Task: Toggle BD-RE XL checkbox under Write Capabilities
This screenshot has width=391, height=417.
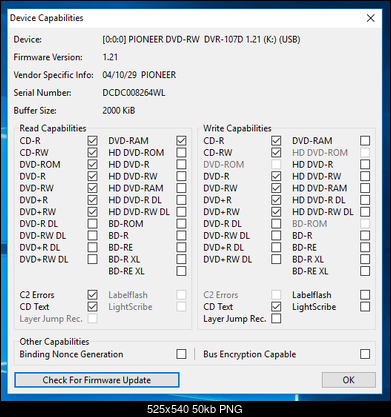Action: click(365, 271)
